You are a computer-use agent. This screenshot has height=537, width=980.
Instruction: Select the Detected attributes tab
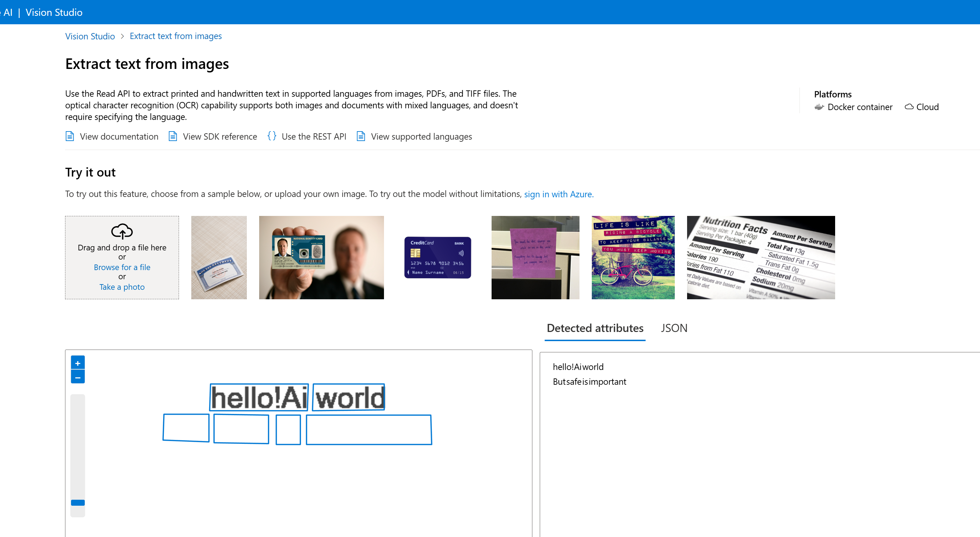click(x=595, y=328)
